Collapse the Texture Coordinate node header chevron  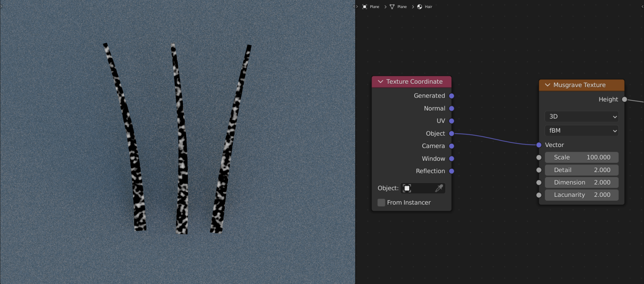(380, 81)
